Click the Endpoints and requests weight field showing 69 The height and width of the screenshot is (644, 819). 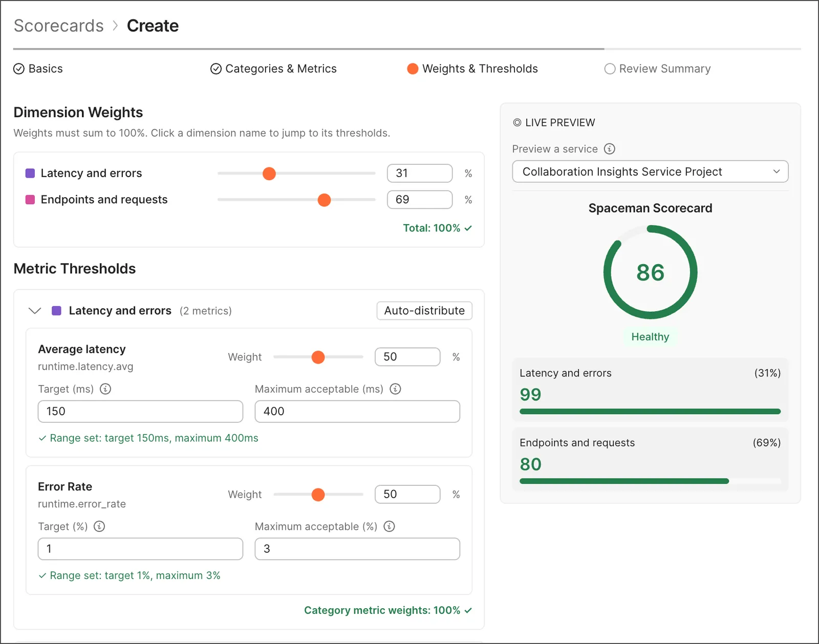click(x=420, y=199)
